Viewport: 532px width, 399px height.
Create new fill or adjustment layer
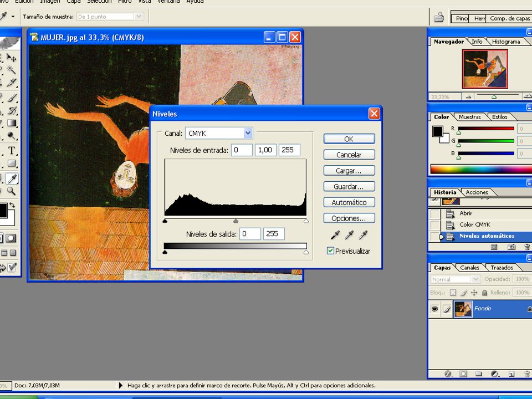pyautogui.click(x=495, y=374)
